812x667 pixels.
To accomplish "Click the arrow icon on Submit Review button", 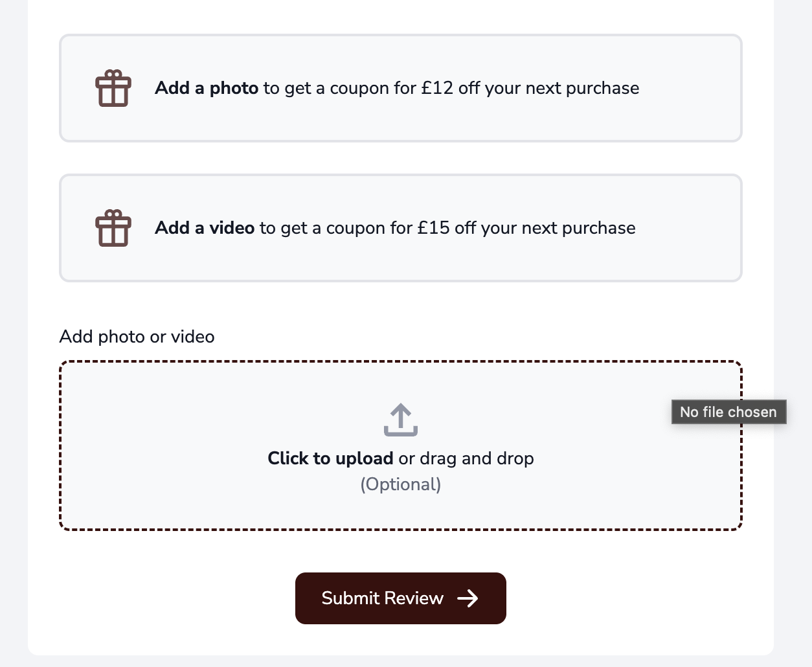I will (468, 598).
